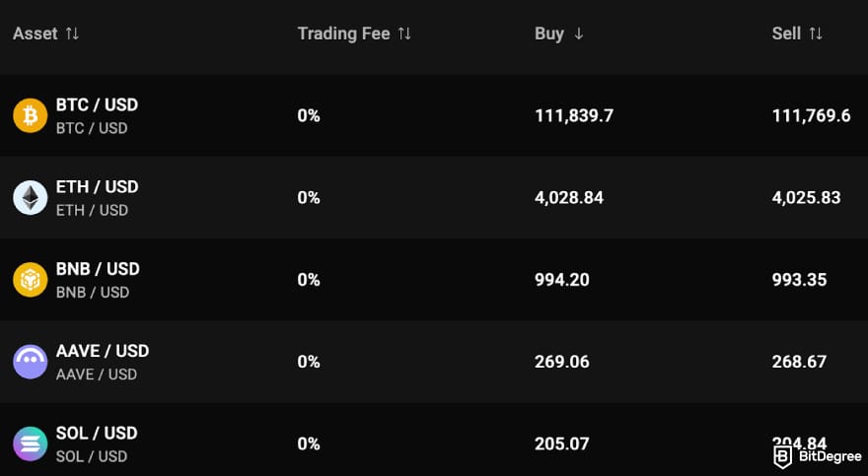Click the BNB coin icon

click(x=30, y=280)
